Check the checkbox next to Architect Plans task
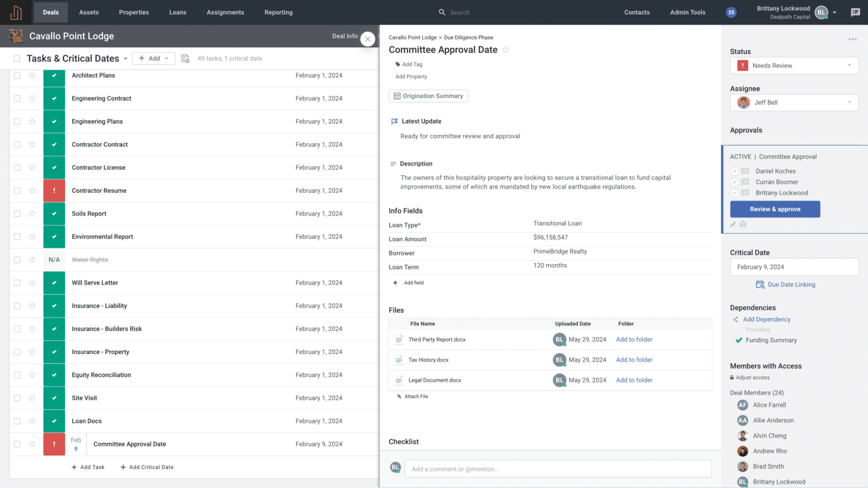This screenshot has height=488, width=868. 17,75
